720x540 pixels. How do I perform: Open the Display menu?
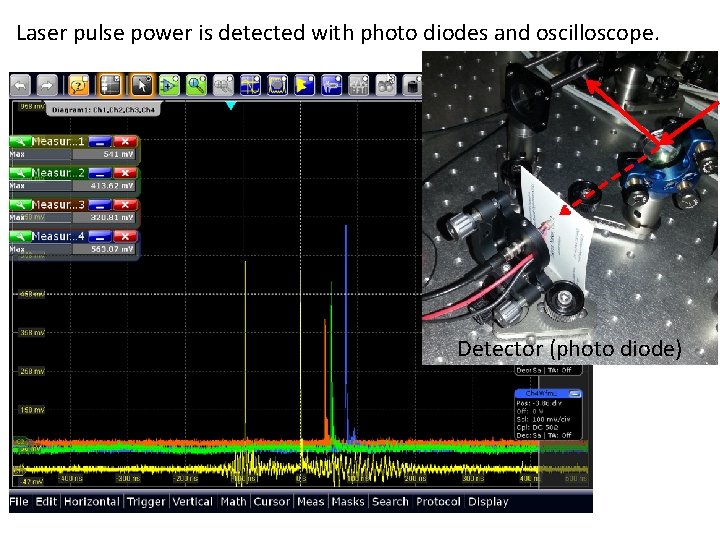[488, 501]
